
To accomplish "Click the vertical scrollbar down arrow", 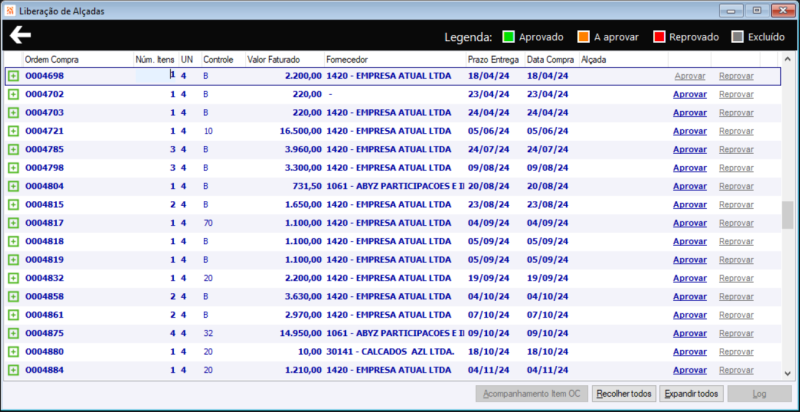I will point(788,374).
